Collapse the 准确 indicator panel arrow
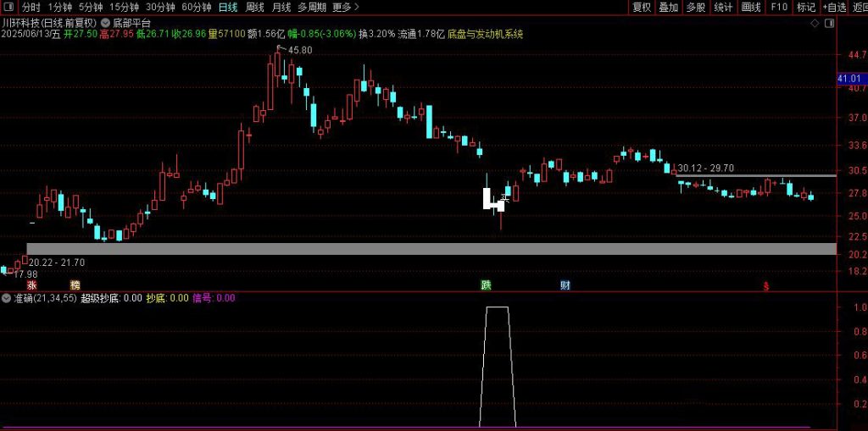Image resolution: width=868 pixels, height=431 pixels. (x=7, y=298)
